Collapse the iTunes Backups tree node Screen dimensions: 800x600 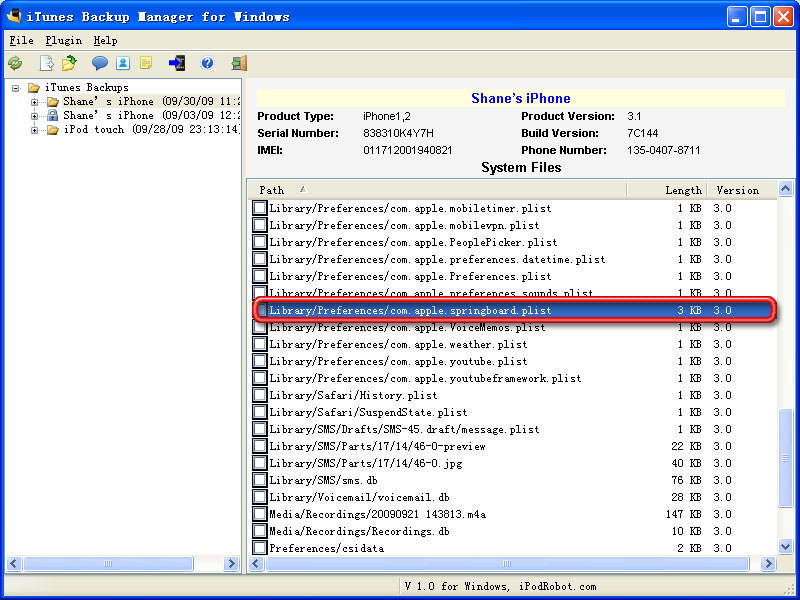pyautogui.click(x=16, y=88)
